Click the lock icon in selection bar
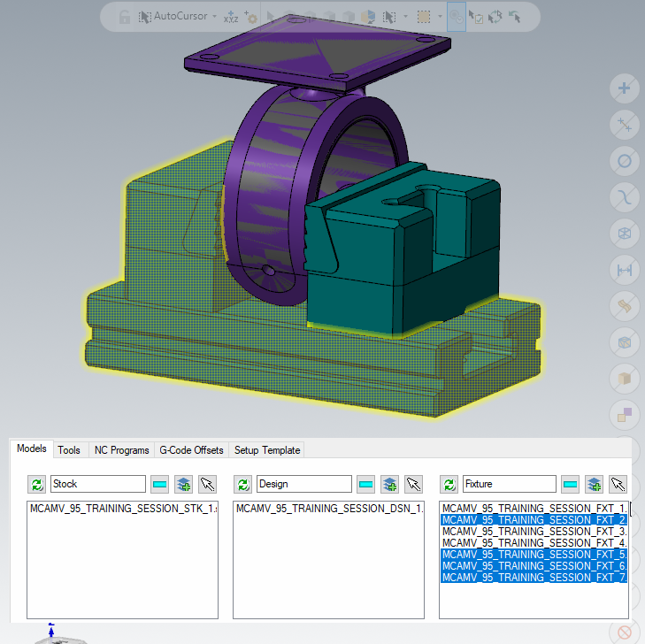This screenshot has width=645, height=644. [124, 17]
